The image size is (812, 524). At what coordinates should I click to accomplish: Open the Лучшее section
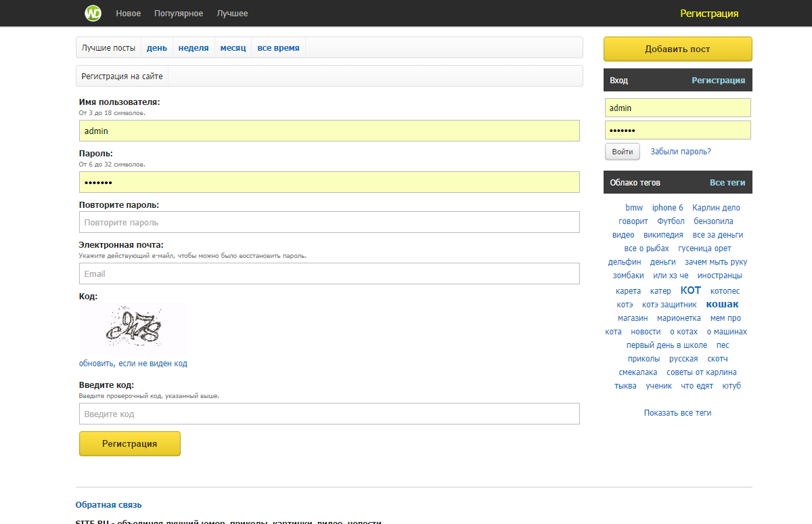pos(232,14)
